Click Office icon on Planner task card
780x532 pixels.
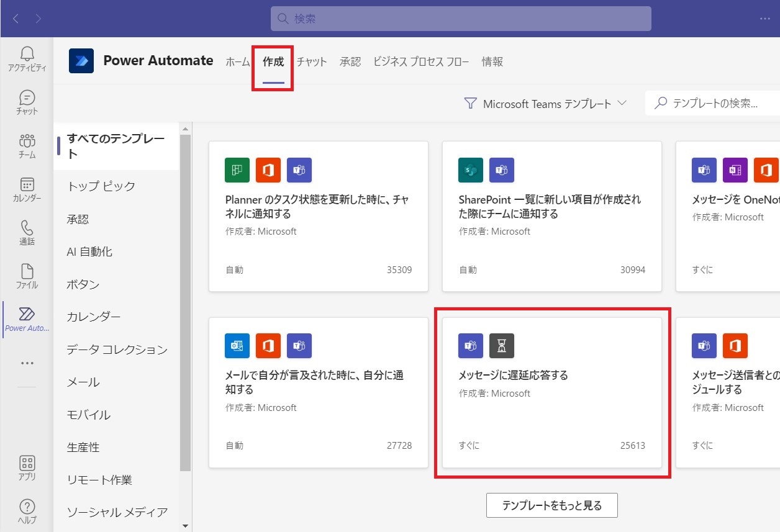coord(268,170)
